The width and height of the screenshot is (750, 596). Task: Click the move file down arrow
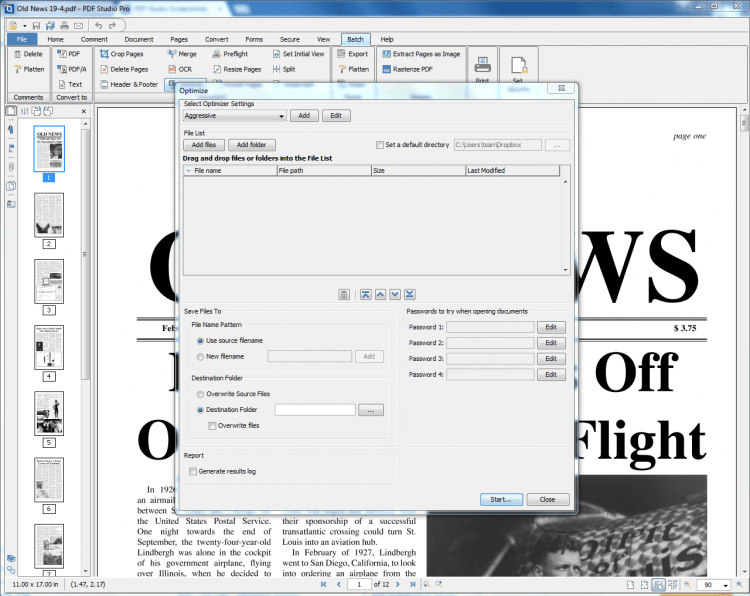(x=395, y=294)
